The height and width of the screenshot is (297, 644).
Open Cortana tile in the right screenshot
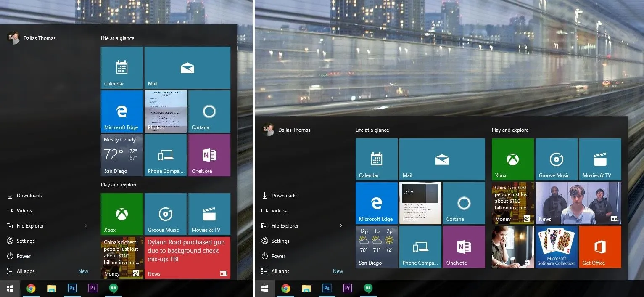click(x=464, y=203)
